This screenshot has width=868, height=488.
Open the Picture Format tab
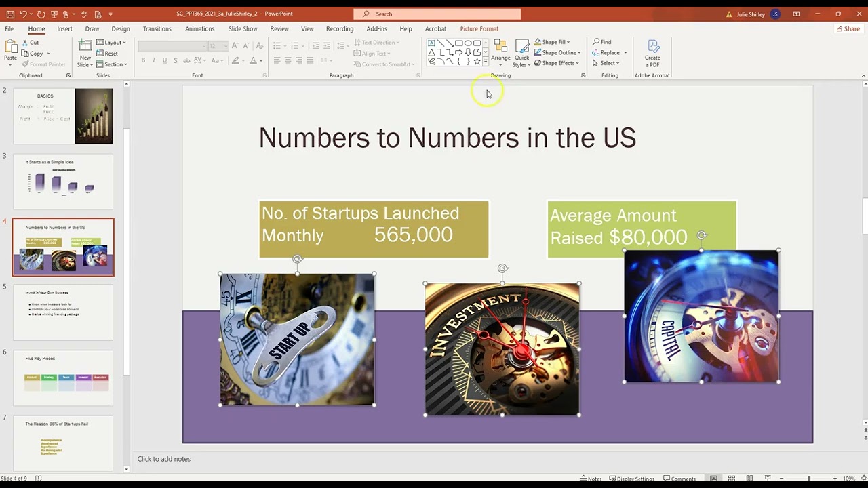coord(479,28)
